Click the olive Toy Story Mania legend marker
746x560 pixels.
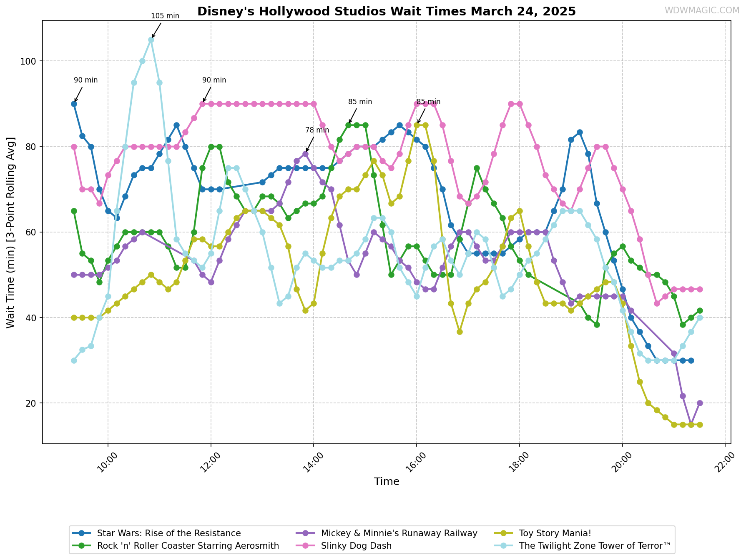click(504, 533)
